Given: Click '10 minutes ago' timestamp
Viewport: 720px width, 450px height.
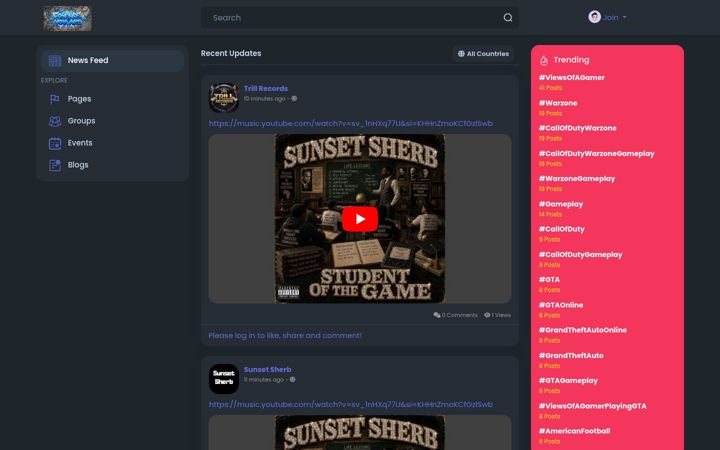Looking at the screenshot, I should point(264,99).
